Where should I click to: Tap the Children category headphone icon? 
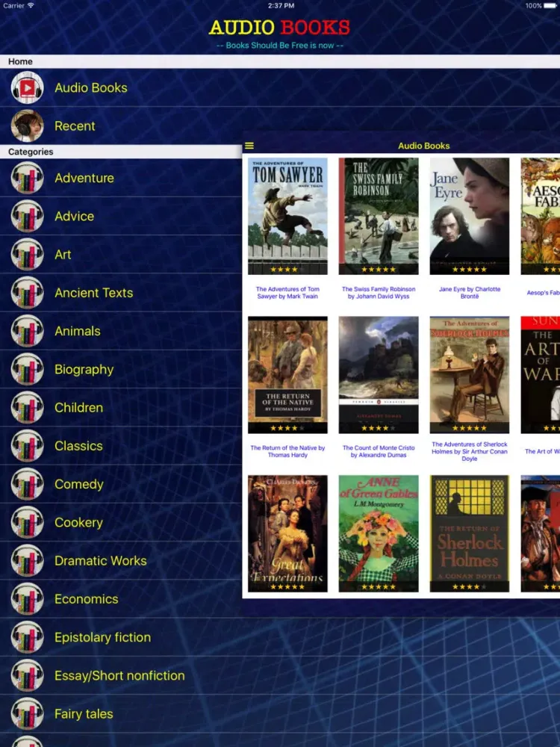tap(27, 408)
